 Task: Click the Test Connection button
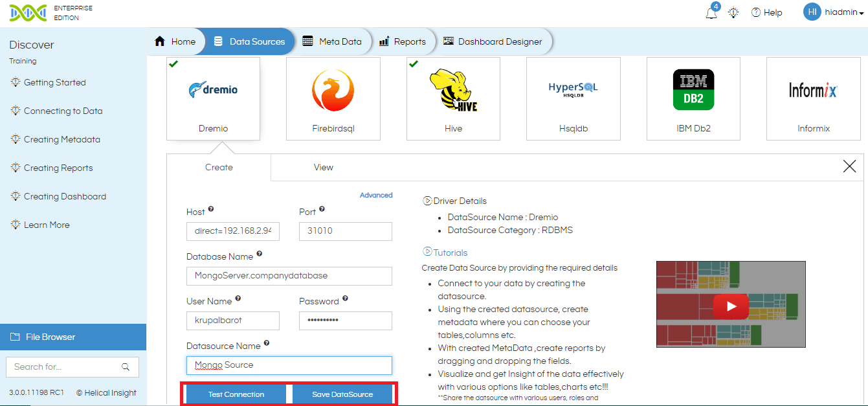[x=236, y=394]
